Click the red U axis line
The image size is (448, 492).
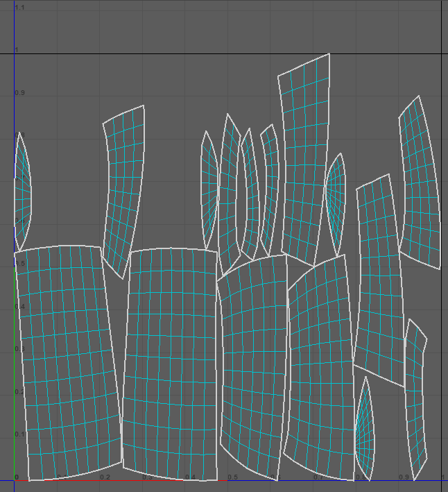(x=139, y=480)
